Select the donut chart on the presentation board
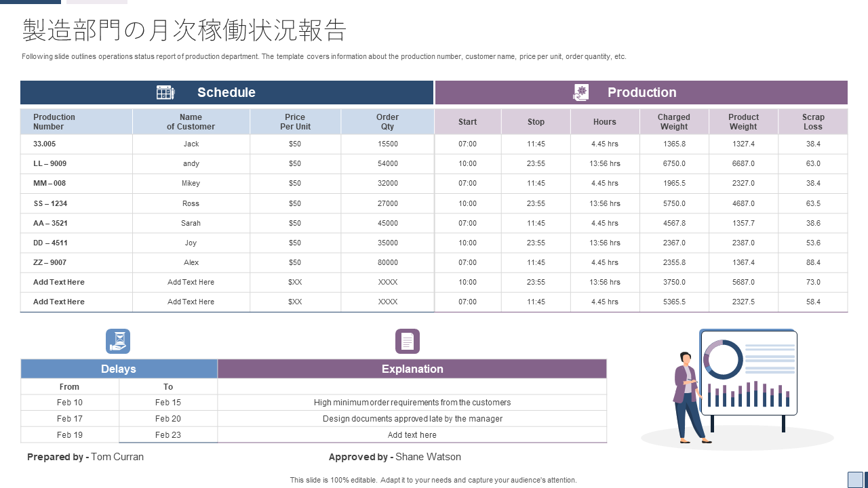This screenshot has width=868, height=488. (x=724, y=359)
